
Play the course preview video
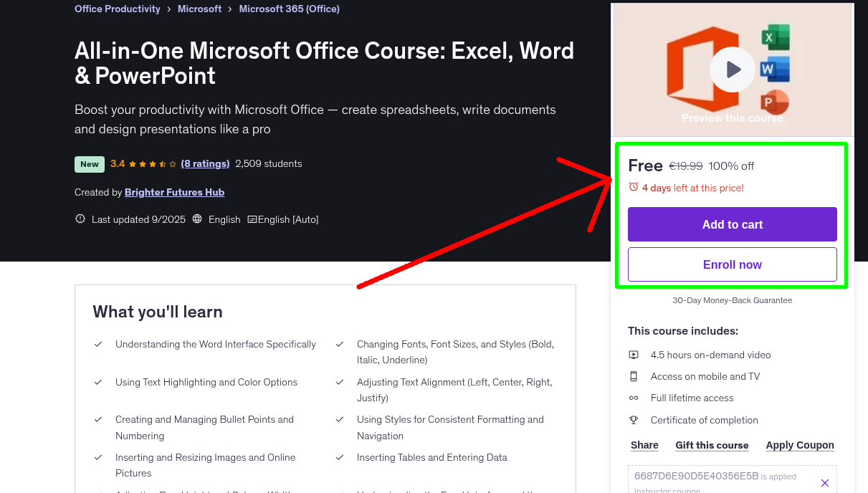click(x=732, y=69)
